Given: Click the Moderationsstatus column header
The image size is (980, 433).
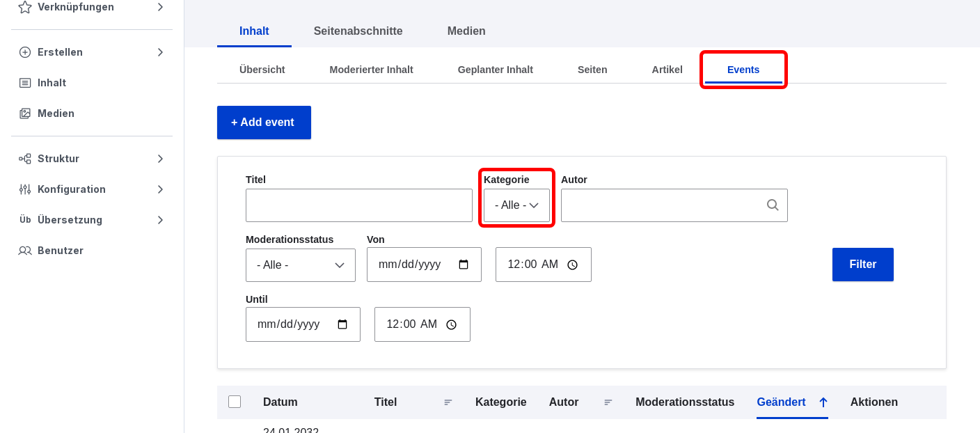Looking at the screenshot, I should [685, 402].
